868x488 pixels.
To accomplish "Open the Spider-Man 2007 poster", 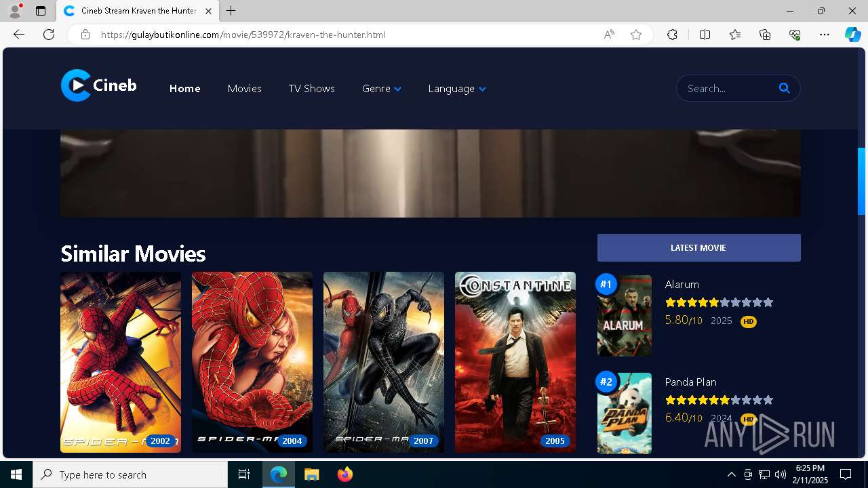I will [x=384, y=362].
